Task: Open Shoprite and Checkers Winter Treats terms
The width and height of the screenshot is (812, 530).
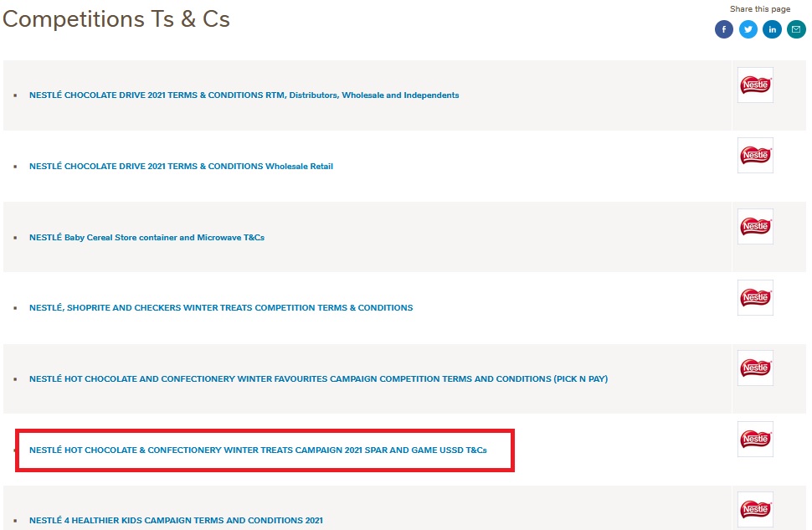Action: (221, 308)
